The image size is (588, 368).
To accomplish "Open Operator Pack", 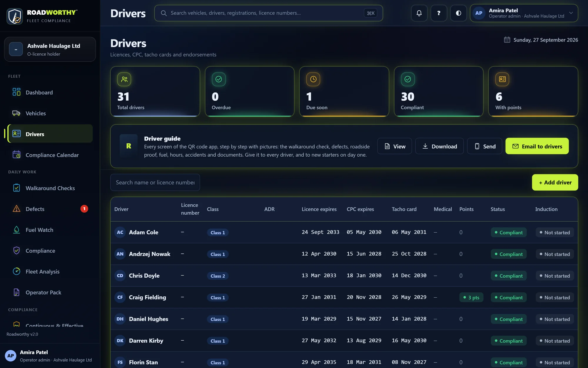I will [50, 292].
